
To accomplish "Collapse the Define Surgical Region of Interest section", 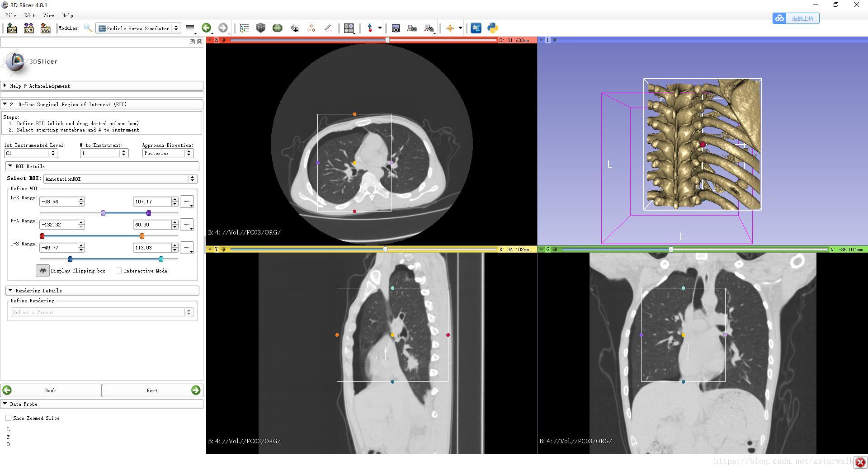I will tap(102, 104).
